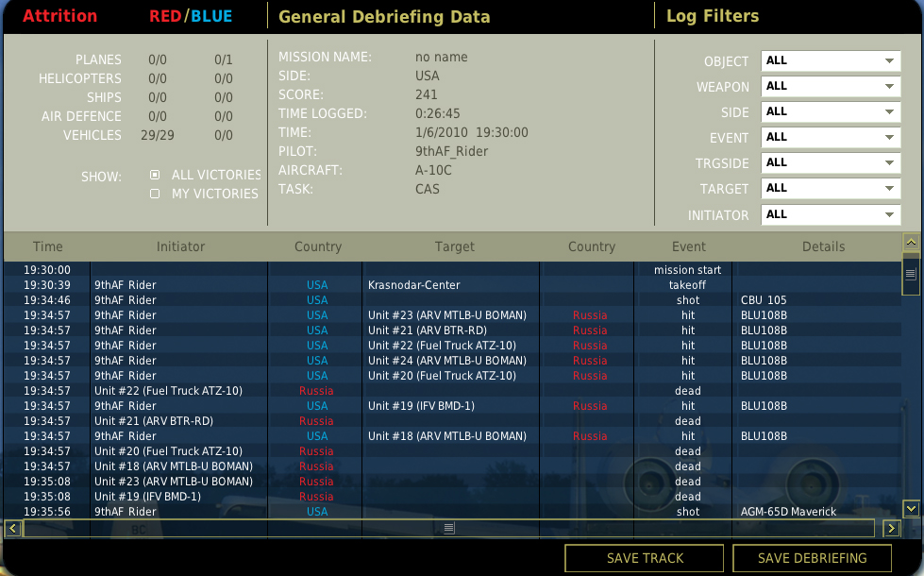924x576 pixels.
Task: Click the VEHICLES 29/29 attrition value
Action: pyautogui.click(x=158, y=136)
